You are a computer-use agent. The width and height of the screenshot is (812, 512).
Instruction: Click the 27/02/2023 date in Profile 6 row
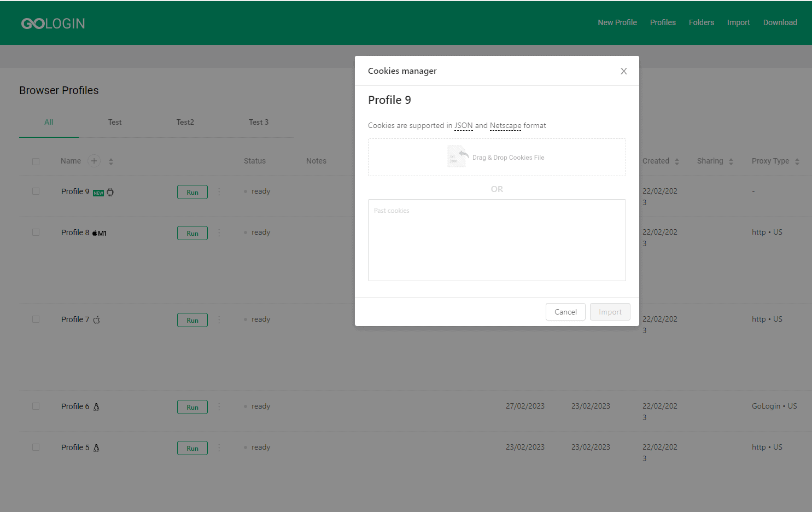[525, 406]
